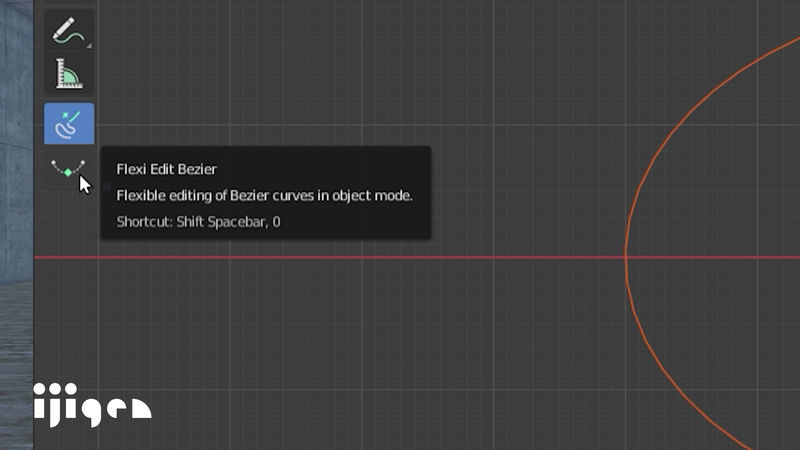Select the Annotate pencil tool
The width and height of the screenshot is (800, 450).
click(69, 30)
